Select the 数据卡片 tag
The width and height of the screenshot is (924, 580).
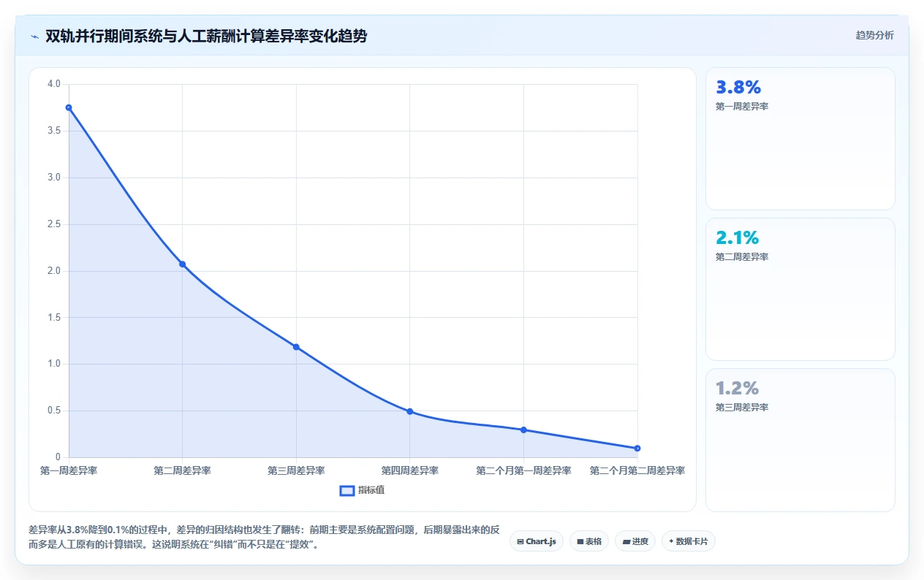tap(689, 541)
